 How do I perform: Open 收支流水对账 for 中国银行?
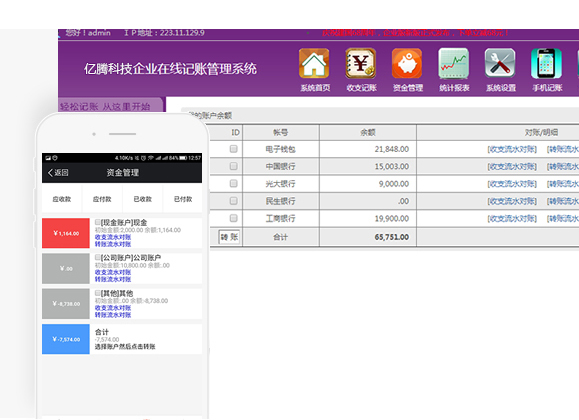(x=512, y=167)
